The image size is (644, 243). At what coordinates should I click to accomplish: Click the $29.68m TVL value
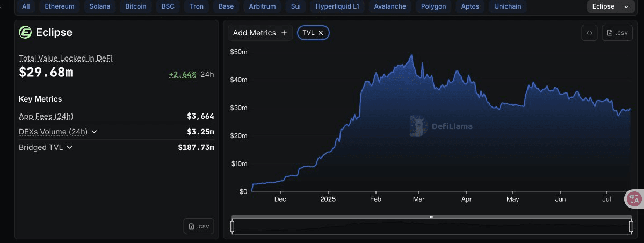46,72
